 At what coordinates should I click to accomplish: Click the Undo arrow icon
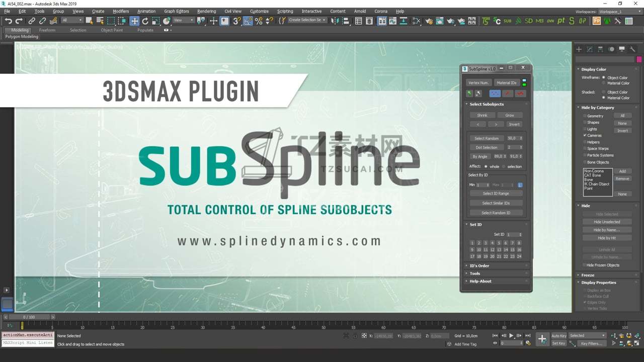pyautogui.click(x=8, y=21)
